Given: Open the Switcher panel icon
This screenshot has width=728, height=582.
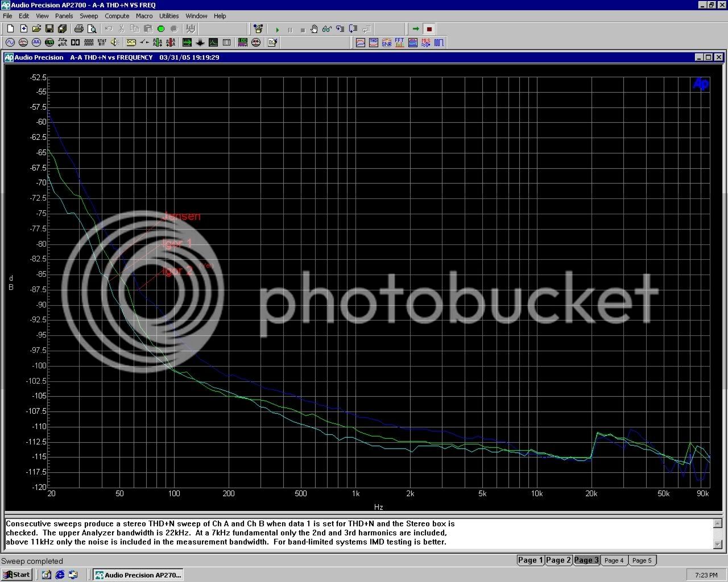Looking at the screenshot, I should [x=144, y=42].
